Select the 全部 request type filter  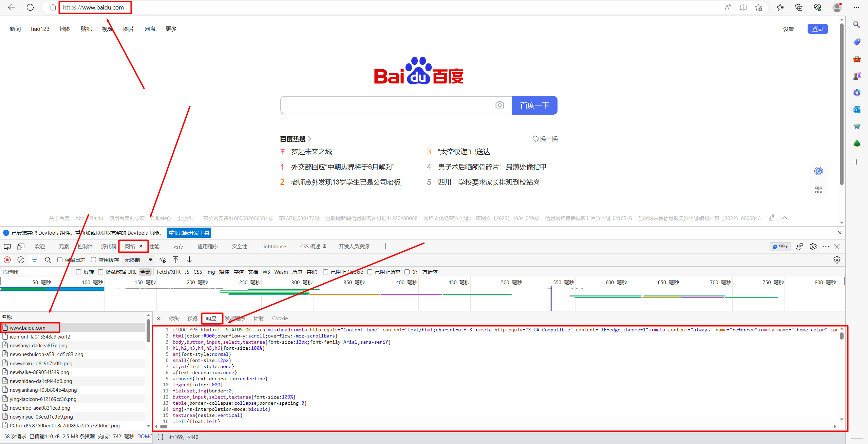click(x=145, y=272)
